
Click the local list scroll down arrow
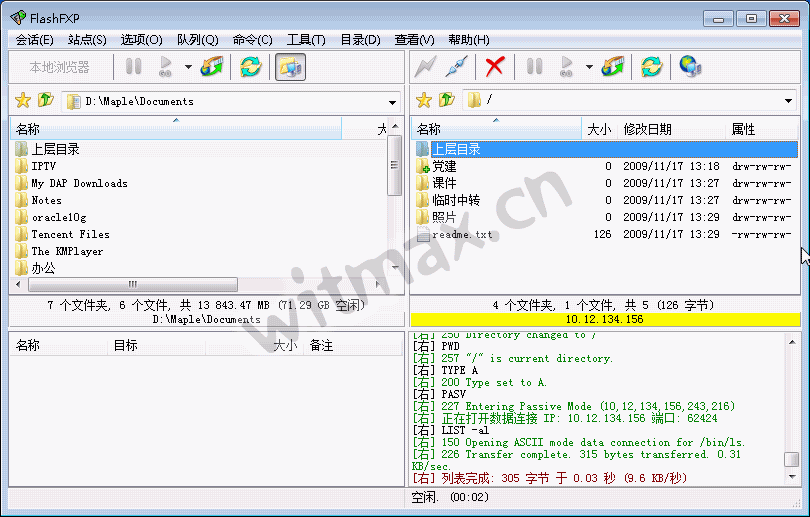click(x=395, y=267)
